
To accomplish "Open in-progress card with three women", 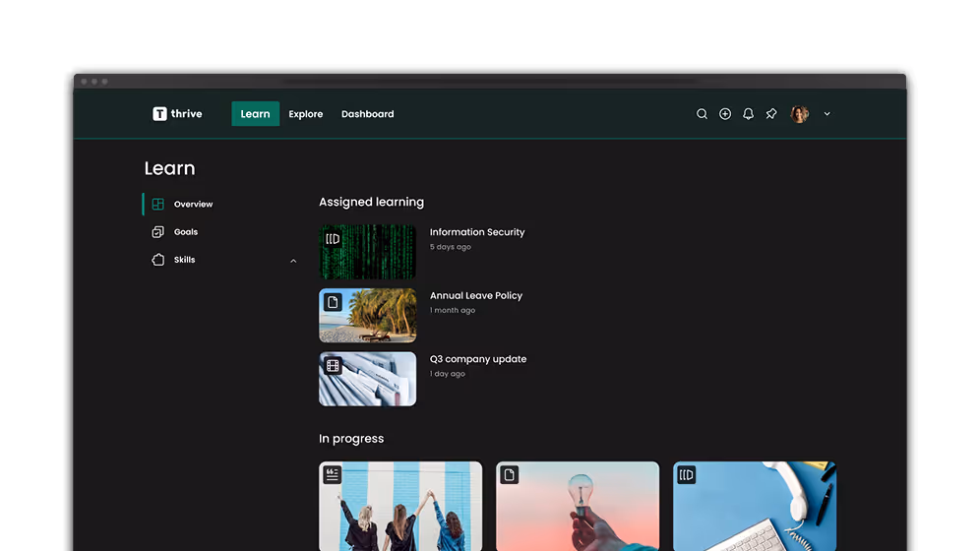I will (400, 506).
